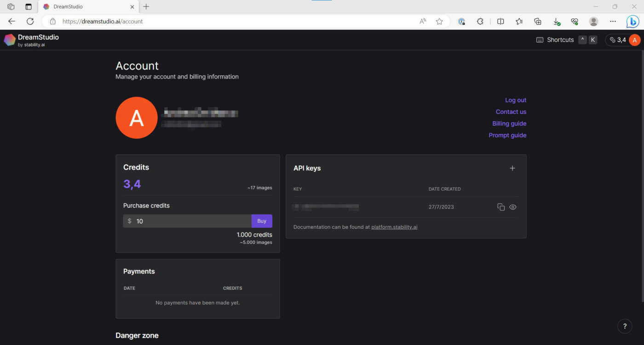644x345 pixels.
Task: Add a new API key with plus icon
Action: (512, 168)
